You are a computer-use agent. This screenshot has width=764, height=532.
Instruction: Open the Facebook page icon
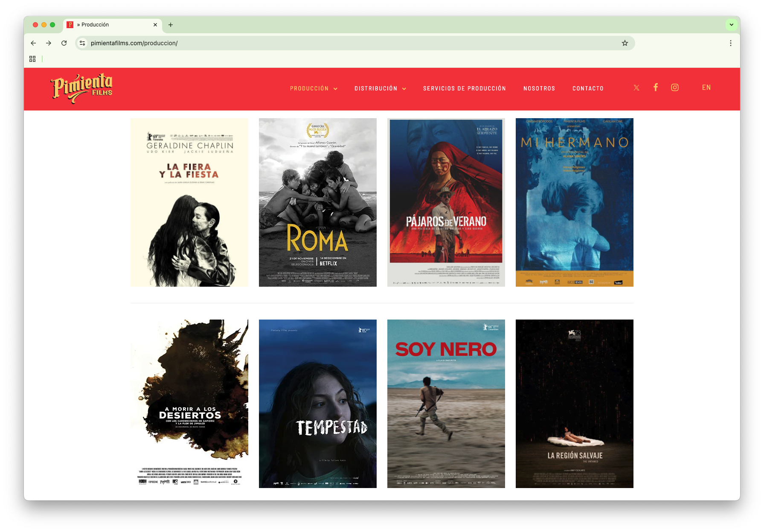point(656,87)
